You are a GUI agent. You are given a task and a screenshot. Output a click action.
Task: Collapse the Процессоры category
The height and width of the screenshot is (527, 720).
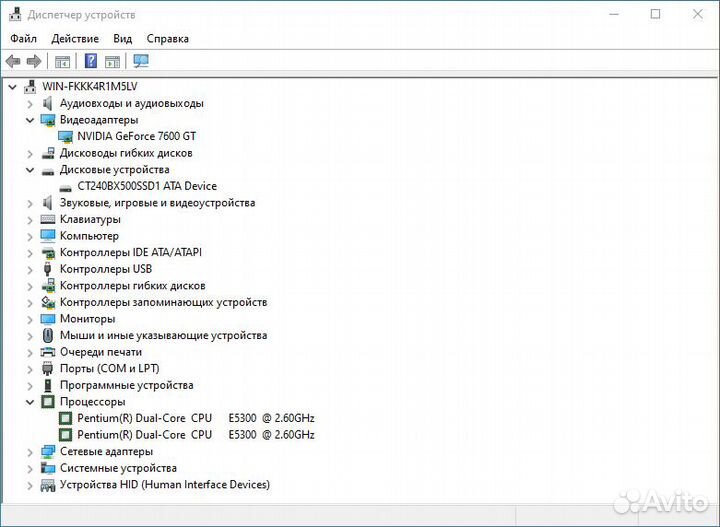30,402
